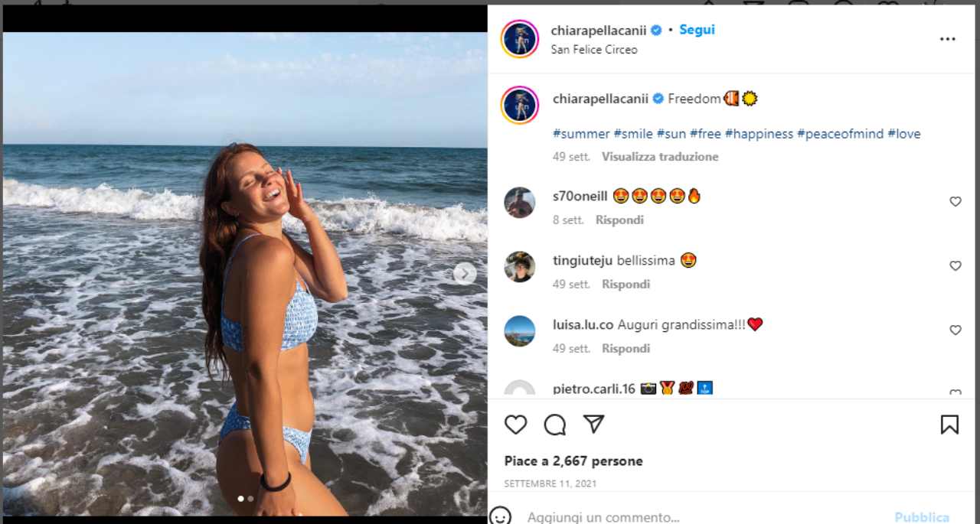Viewport: 980px width, 524px height.
Task: Open emoji picker in comment box
Action: coord(501,516)
